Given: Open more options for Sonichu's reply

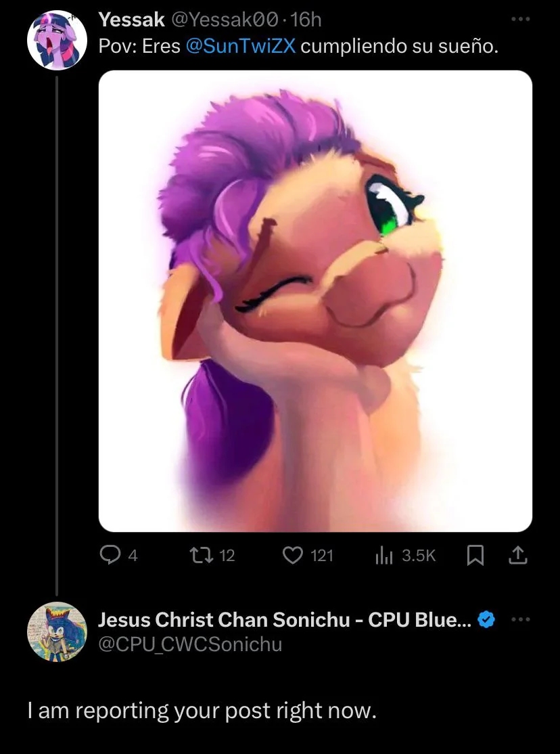Looking at the screenshot, I should pyautogui.click(x=519, y=619).
